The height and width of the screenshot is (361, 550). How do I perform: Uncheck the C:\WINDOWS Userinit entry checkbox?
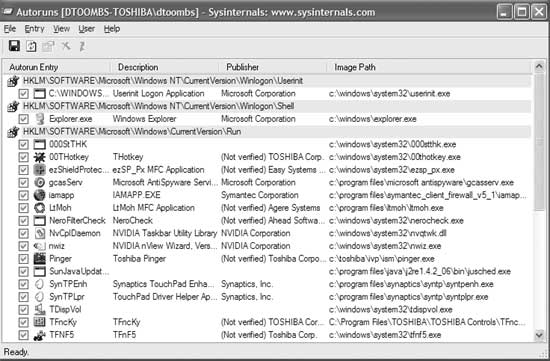tap(24, 94)
